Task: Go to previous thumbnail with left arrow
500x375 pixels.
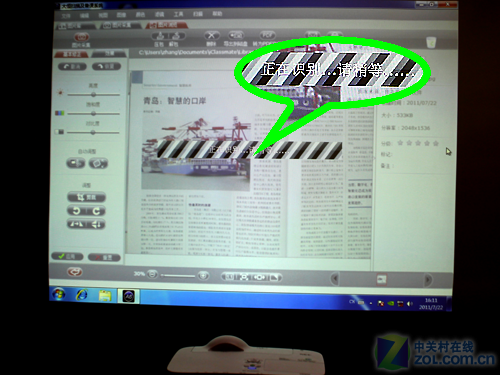Action: tap(335, 279)
